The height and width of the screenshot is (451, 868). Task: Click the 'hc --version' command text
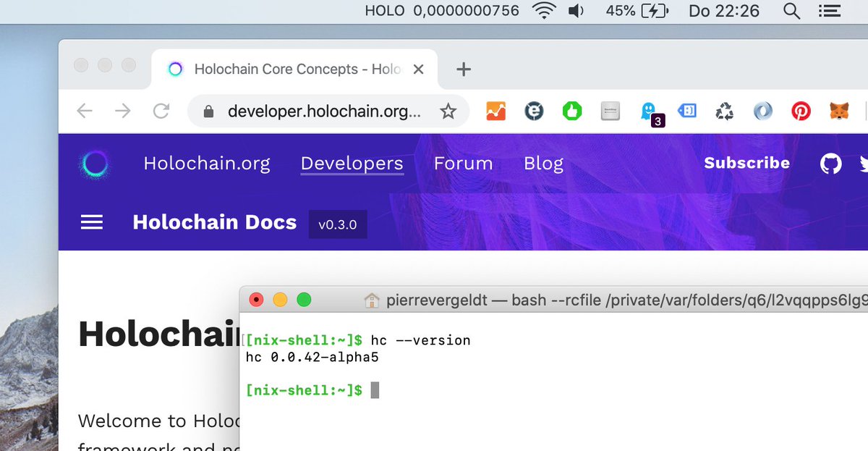[x=420, y=340]
